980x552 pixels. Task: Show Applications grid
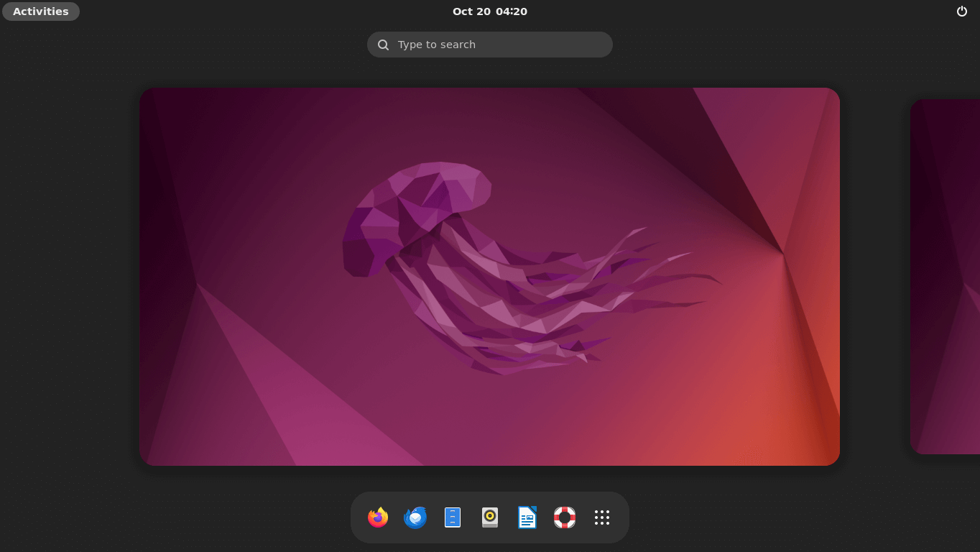(x=602, y=517)
